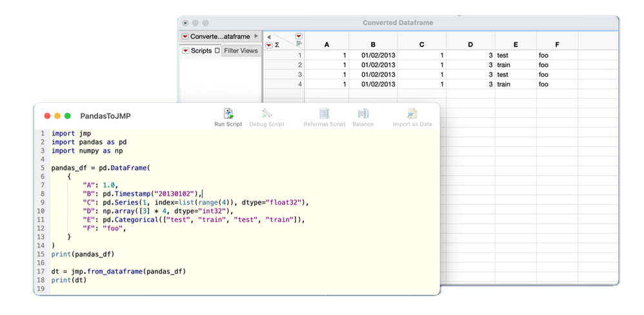644x315 pixels.
Task: Click column C value 1 in row 1
Action: tap(422, 55)
